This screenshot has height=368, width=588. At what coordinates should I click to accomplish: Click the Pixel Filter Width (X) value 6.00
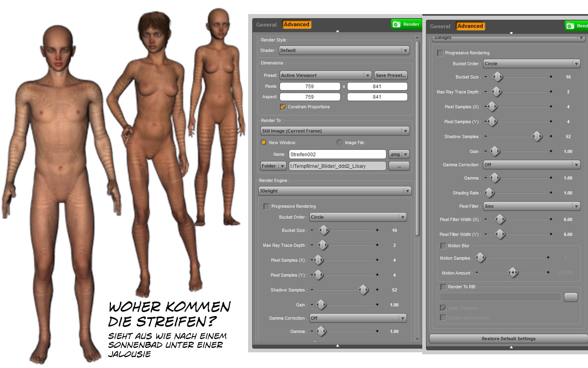click(568, 219)
